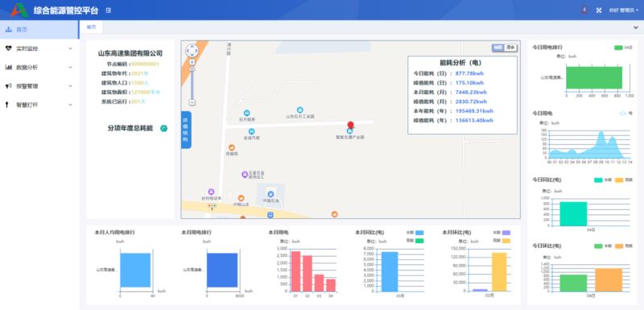Viewport: 644px width, 310px height.
Task: Zoom in the map with plus button
Action: (x=192, y=62)
